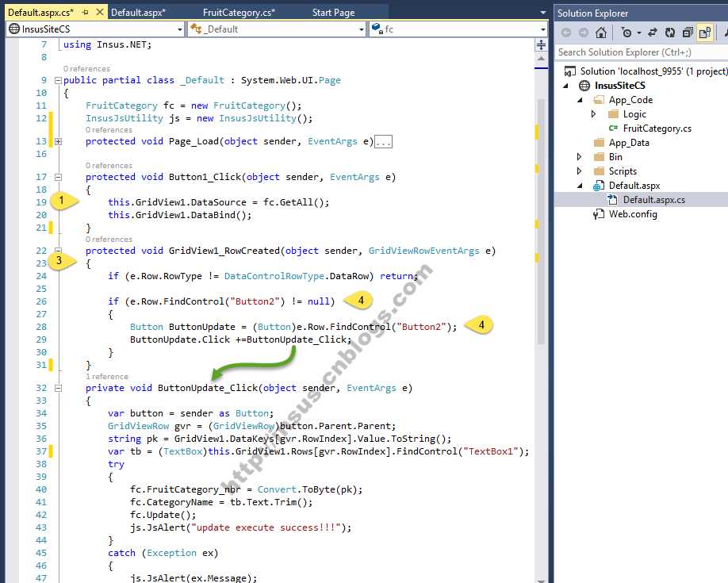
Task: Expand the collapsed Page_Load region box
Action: point(58,141)
